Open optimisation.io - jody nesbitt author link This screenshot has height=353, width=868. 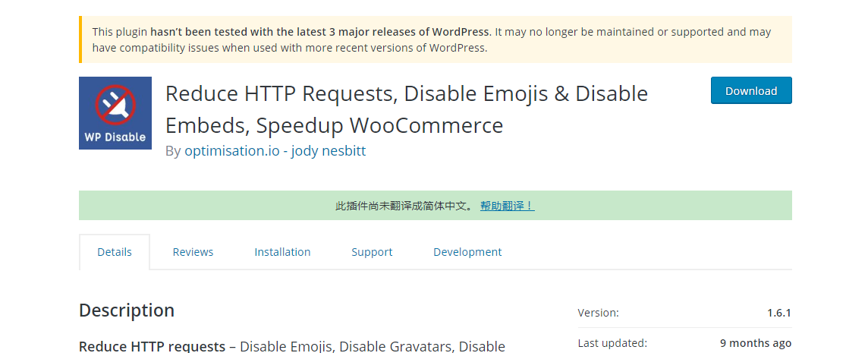click(x=275, y=151)
